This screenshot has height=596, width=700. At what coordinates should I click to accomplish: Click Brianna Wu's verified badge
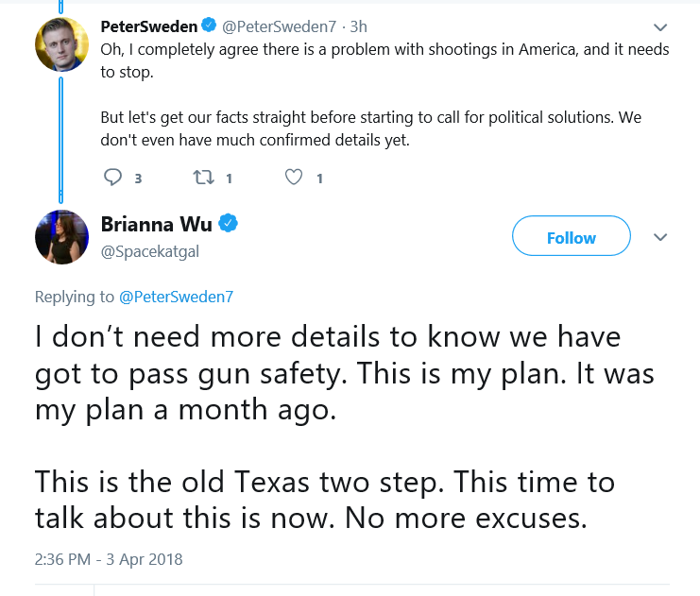(228, 223)
